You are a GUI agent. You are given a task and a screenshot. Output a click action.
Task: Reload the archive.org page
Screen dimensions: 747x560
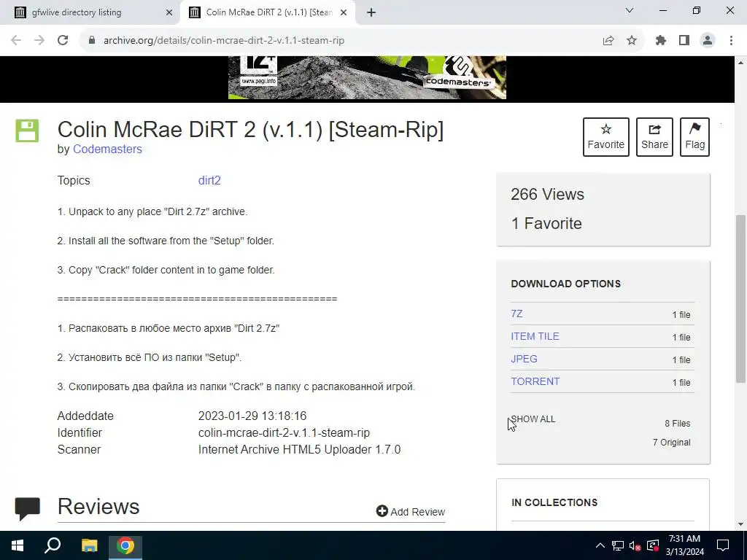(x=63, y=41)
